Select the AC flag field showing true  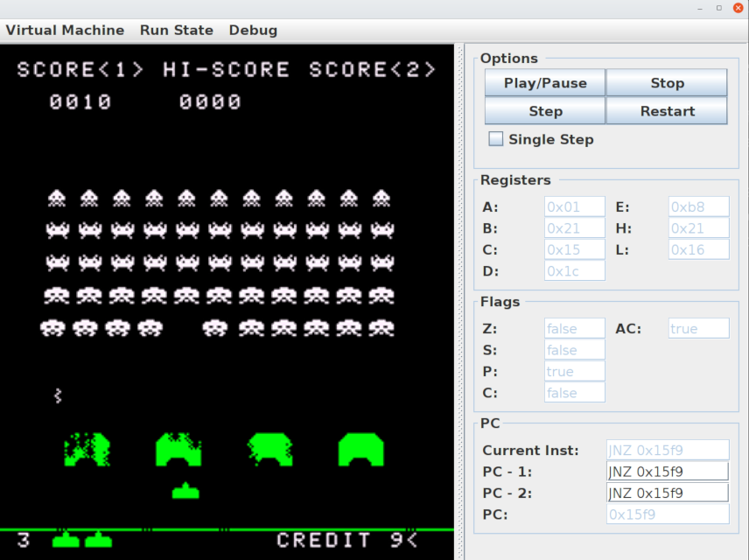point(698,328)
